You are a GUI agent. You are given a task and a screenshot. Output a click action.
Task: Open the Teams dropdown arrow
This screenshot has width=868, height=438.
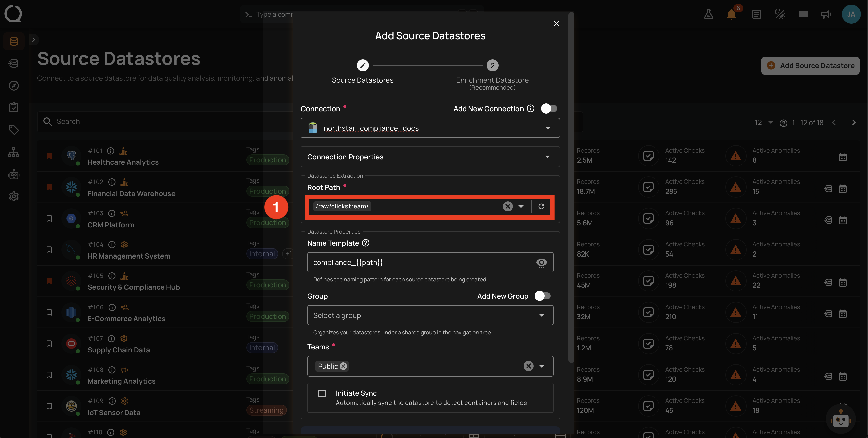coord(541,366)
